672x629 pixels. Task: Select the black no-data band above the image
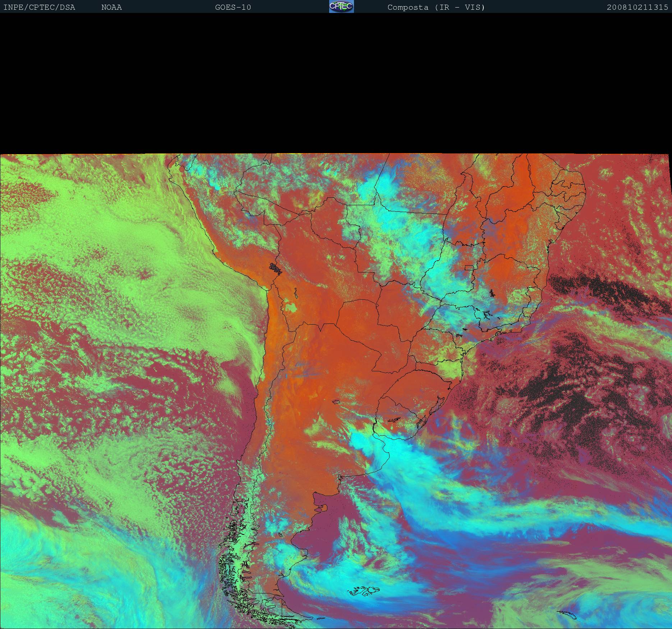coord(336,83)
